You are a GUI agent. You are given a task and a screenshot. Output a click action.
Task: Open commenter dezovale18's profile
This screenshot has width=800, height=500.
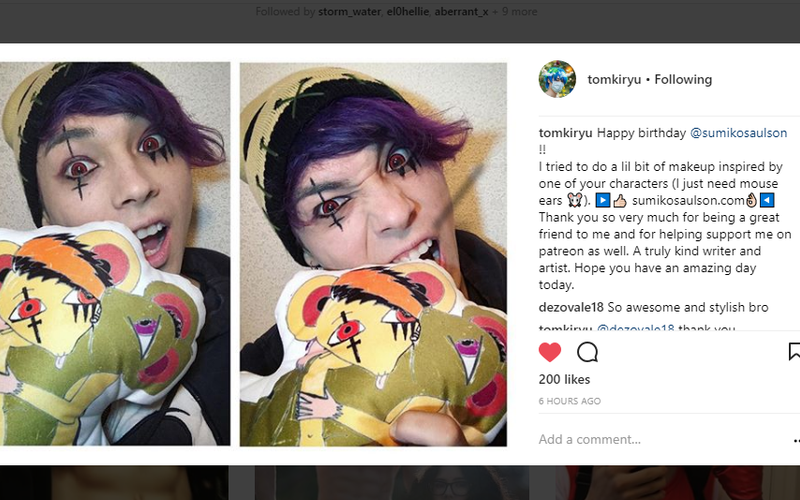pos(571,307)
